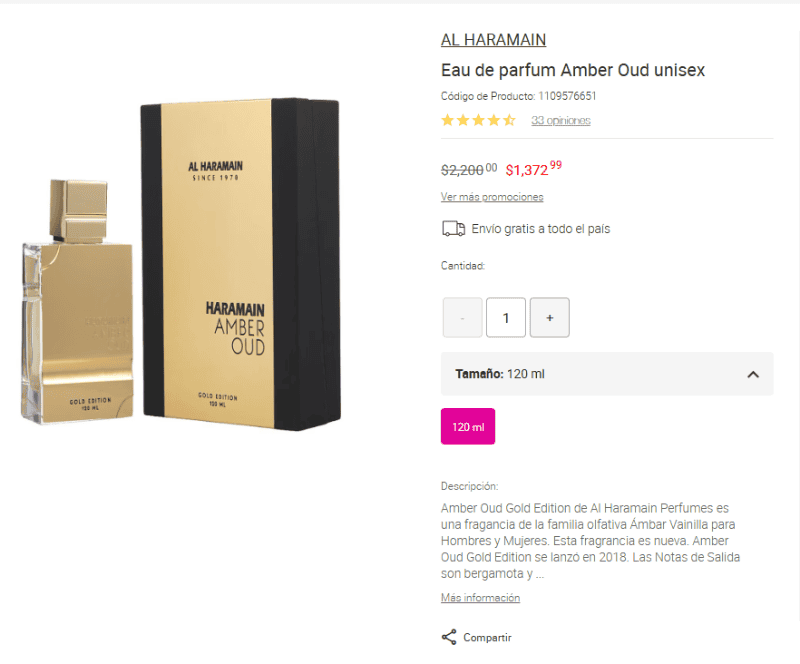Click the Amber Oud box product image

(240, 264)
